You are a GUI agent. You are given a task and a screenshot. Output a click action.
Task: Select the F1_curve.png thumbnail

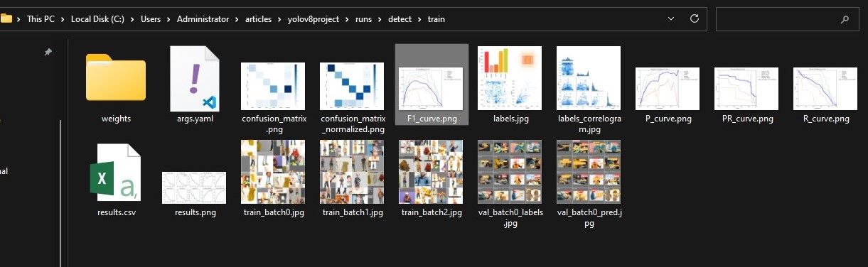tap(432, 89)
